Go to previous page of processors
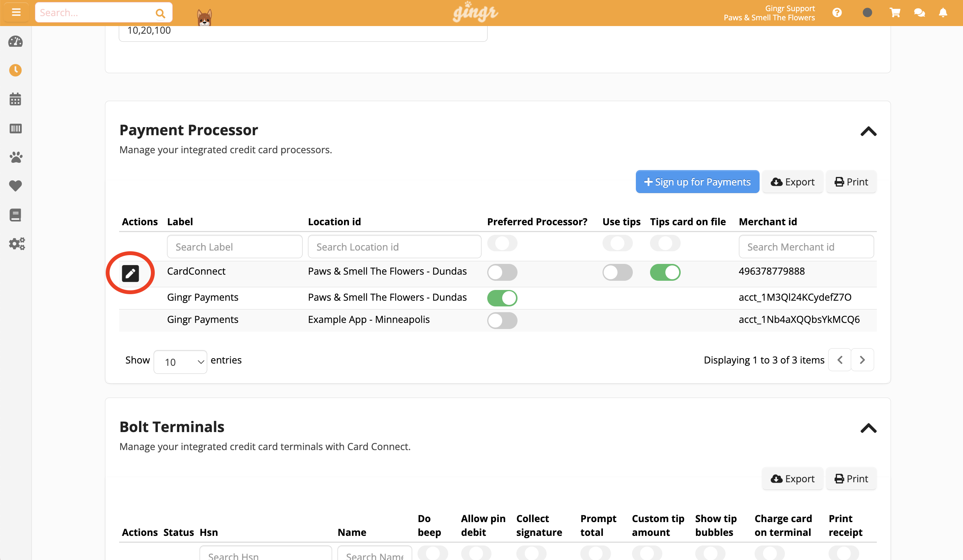 click(840, 360)
